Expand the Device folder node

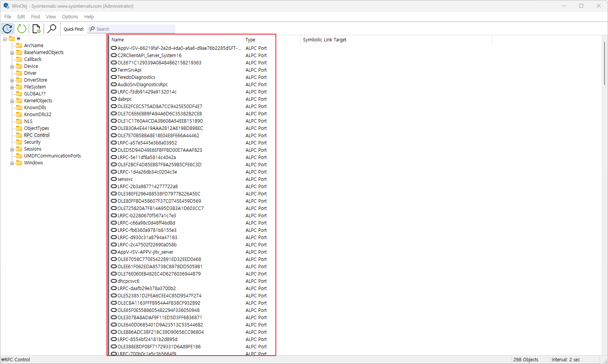tap(12, 67)
